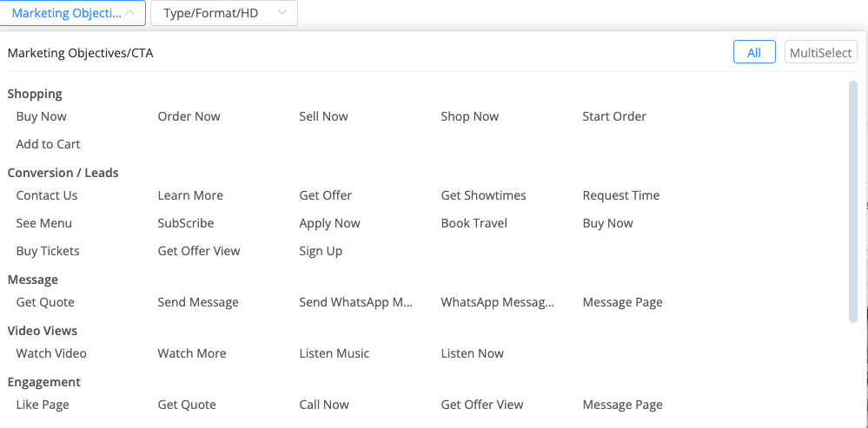Choose the Book Travel option
The image size is (868, 428).
(x=474, y=223)
